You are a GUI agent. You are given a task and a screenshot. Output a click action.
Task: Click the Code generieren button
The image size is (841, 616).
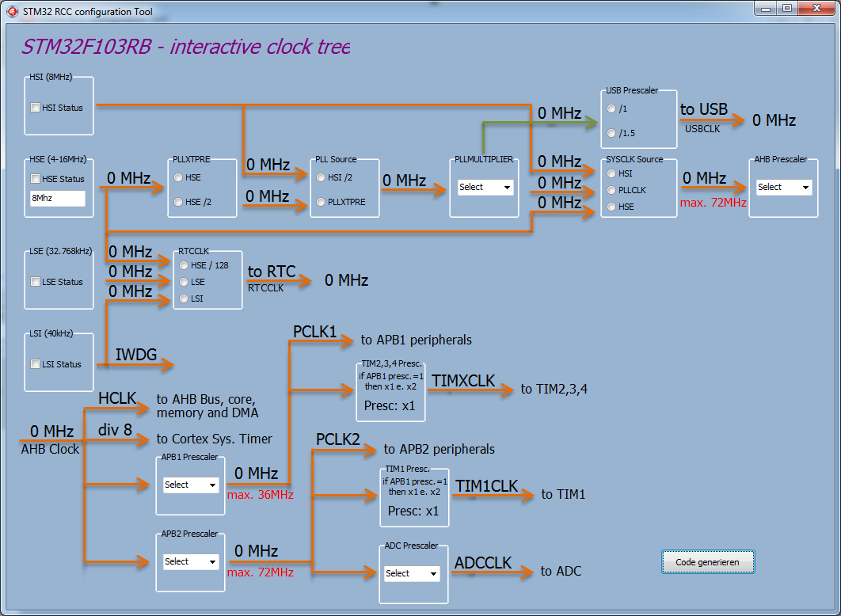click(708, 561)
